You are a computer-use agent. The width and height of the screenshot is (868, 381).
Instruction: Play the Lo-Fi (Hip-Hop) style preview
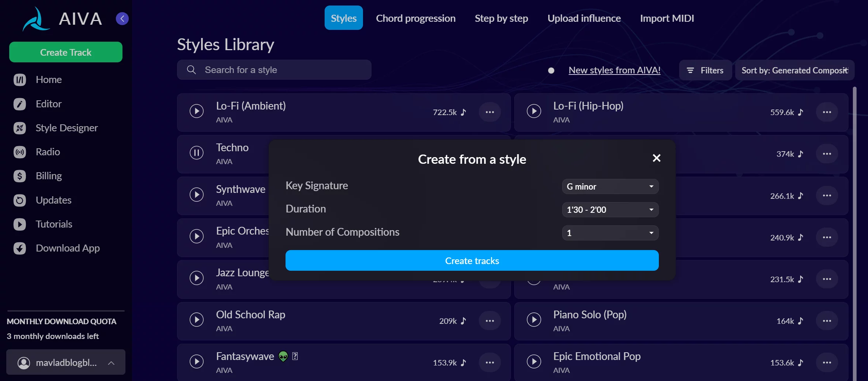point(534,111)
